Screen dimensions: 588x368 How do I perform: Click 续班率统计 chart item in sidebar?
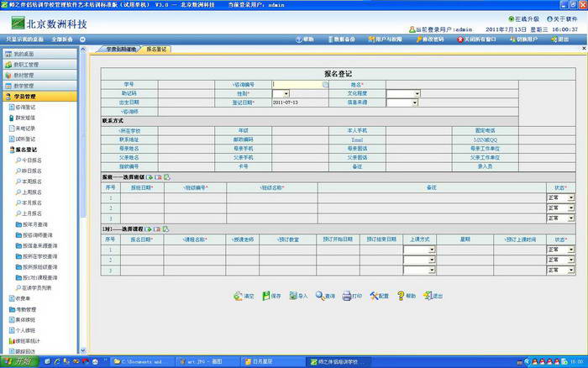(24, 341)
